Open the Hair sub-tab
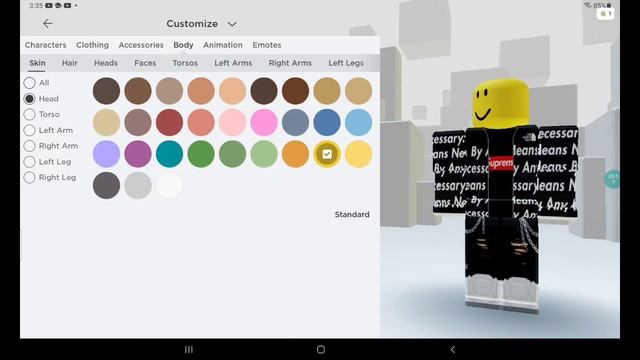Image resolution: width=640 pixels, height=360 pixels. [69, 63]
